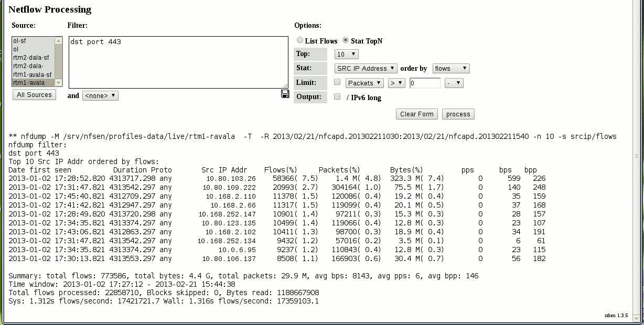The image size is (644, 325).
Task: Click the Duration Proto column header
Action: click(142, 170)
